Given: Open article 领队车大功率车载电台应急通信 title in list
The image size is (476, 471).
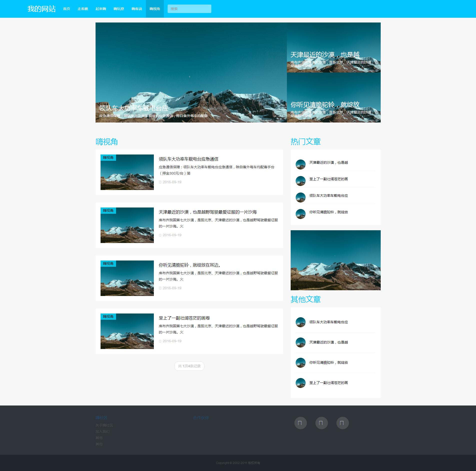Looking at the screenshot, I should [188, 159].
